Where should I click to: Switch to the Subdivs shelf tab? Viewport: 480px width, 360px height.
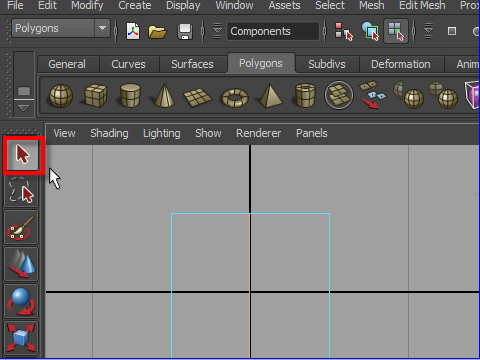click(327, 64)
